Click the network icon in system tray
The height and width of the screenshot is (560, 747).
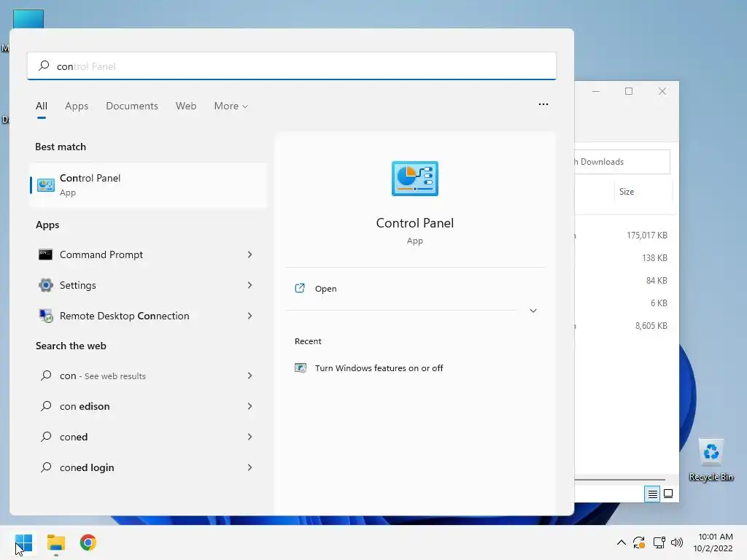[659, 542]
